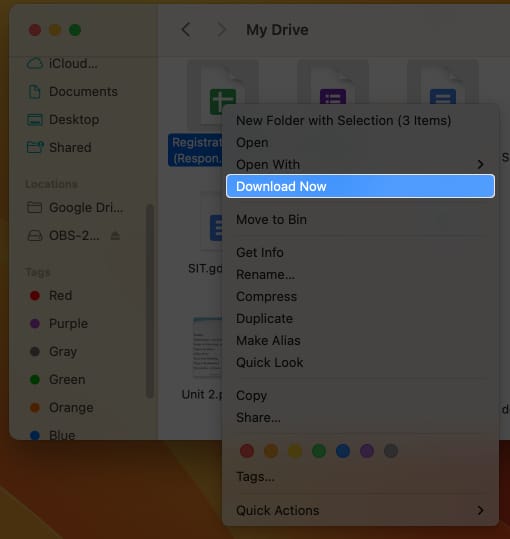Select the SIT.gdoc file icon

[x=212, y=222]
